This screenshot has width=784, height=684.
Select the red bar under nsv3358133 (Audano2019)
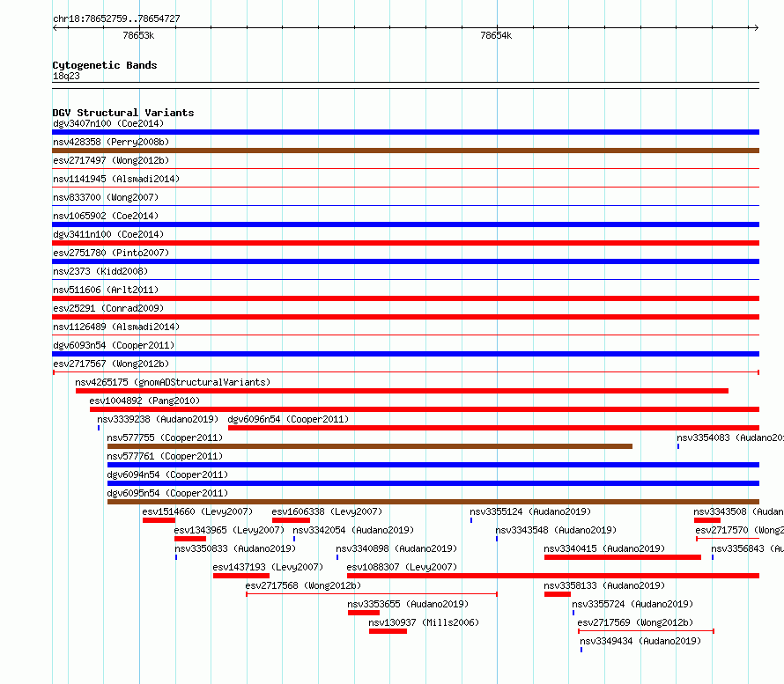[x=558, y=594]
